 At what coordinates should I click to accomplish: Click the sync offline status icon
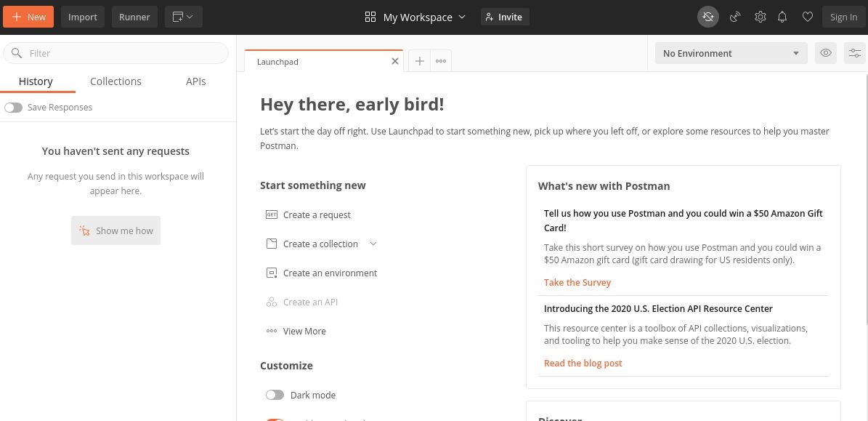pyautogui.click(x=707, y=17)
